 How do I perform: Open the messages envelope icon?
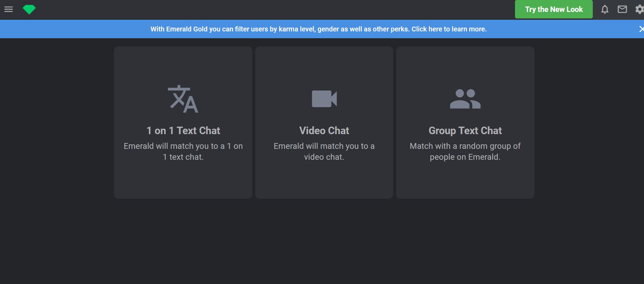tap(622, 9)
